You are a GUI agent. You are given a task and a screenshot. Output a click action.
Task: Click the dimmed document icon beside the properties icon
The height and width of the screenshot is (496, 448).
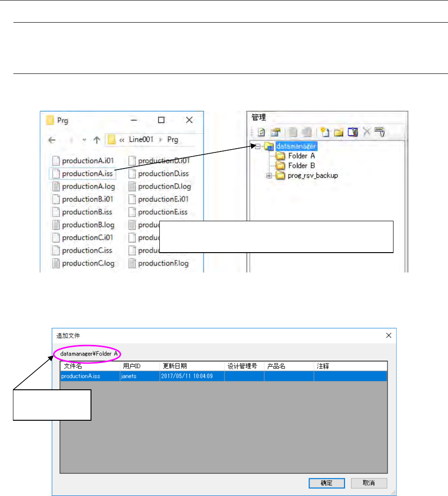pos(293,132)
